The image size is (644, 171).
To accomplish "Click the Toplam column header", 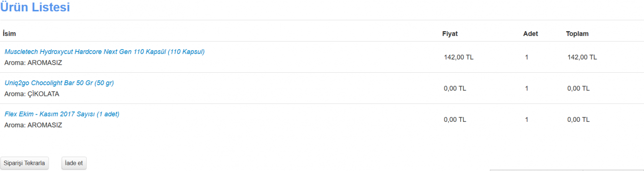I will coord(577,34).
